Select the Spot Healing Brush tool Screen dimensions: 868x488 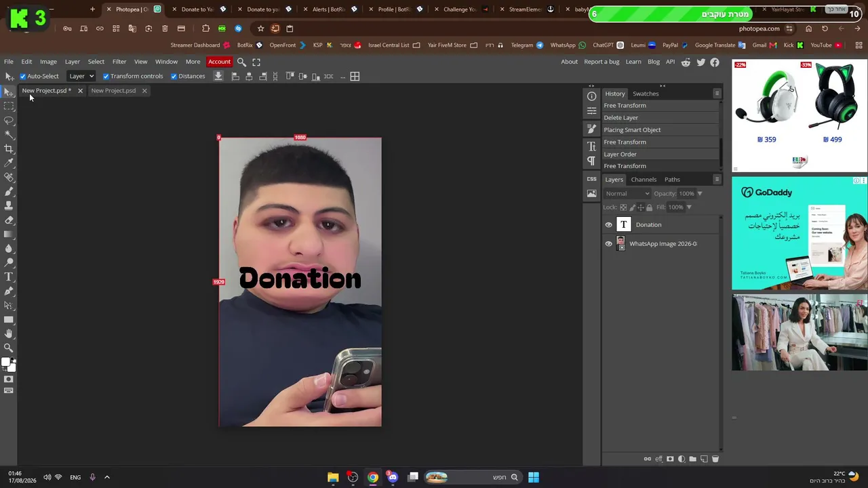coord(9,177)
